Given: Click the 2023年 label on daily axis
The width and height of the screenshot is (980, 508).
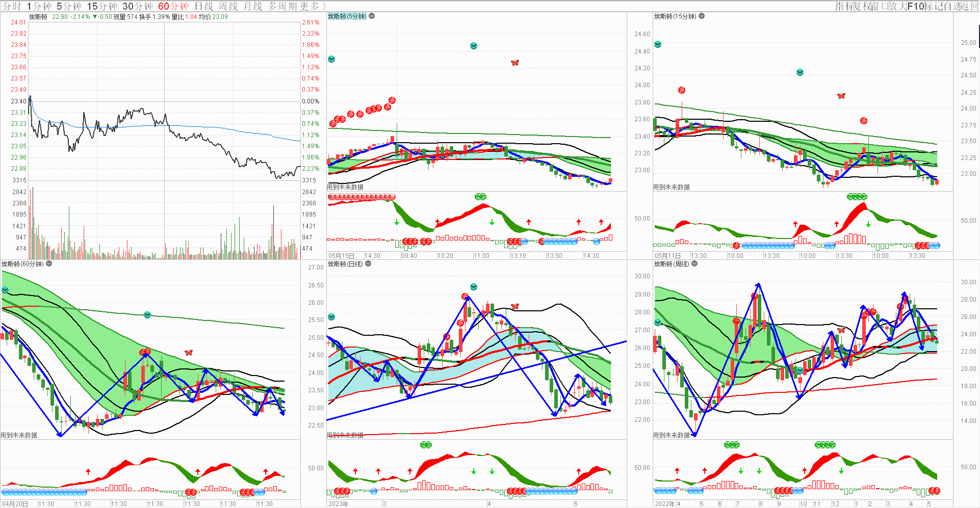Looking at the screenshot, I should click(x=339, y=503).
